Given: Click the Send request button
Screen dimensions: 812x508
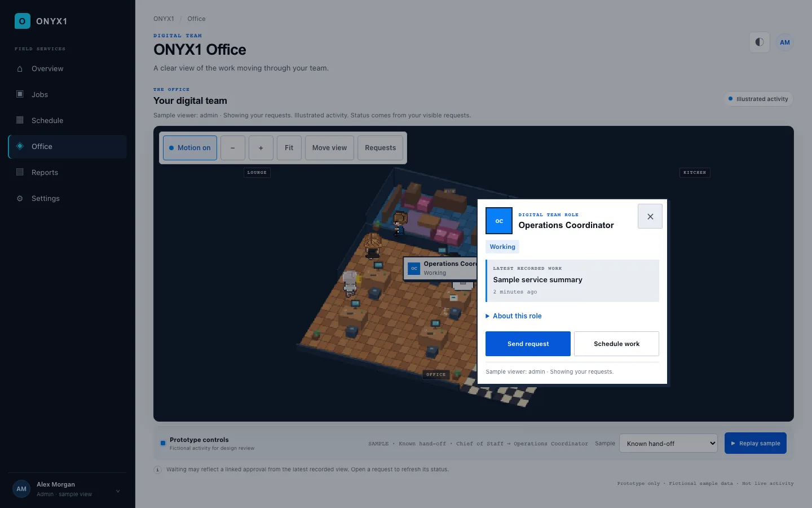Looking at the screenshot, I should coord(528,344).
